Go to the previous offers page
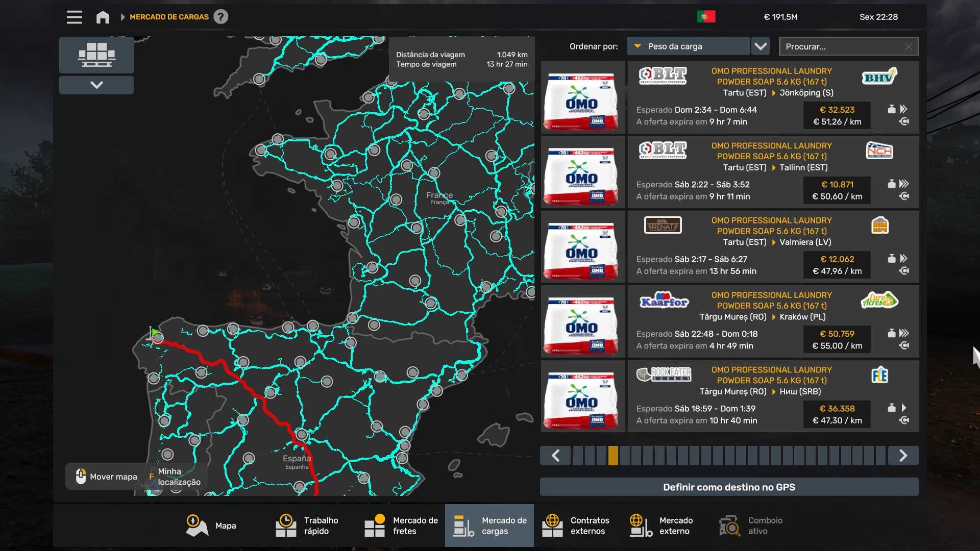This screenshot has height=551, width=980. pyautogui.click(x=556, y=455)
